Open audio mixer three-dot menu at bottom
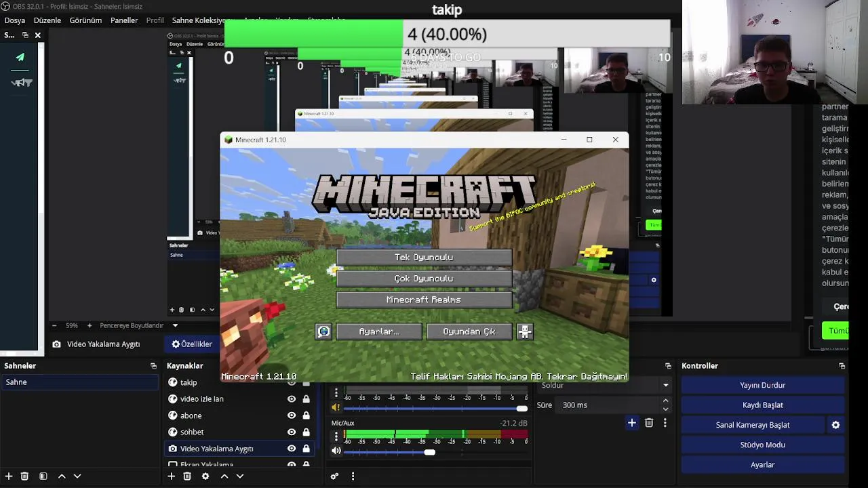The image size is (868, 488). pyautogui.click(x=353, y=476)
